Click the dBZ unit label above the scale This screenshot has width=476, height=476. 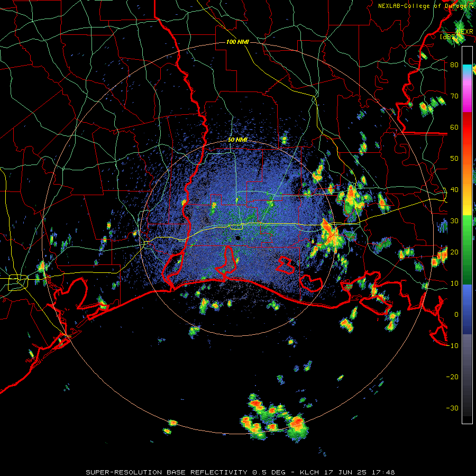click(x=449, y=37)
